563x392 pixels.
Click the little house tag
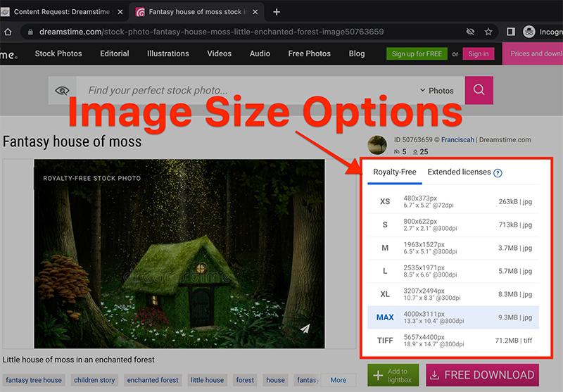207,380
